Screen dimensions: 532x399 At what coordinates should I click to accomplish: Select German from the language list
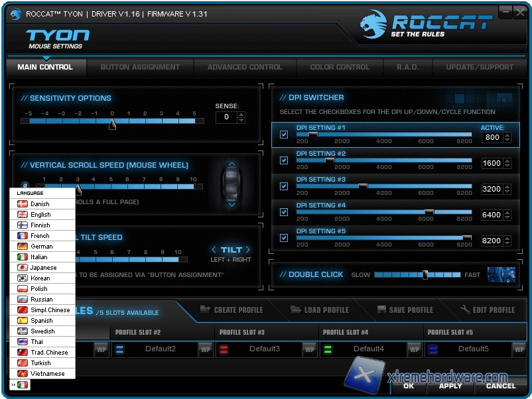41,247
